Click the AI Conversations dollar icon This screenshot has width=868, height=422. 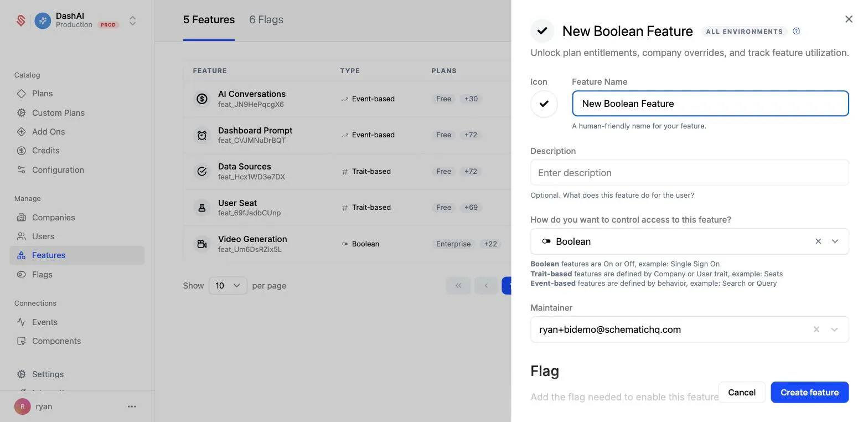click(202, 99)
